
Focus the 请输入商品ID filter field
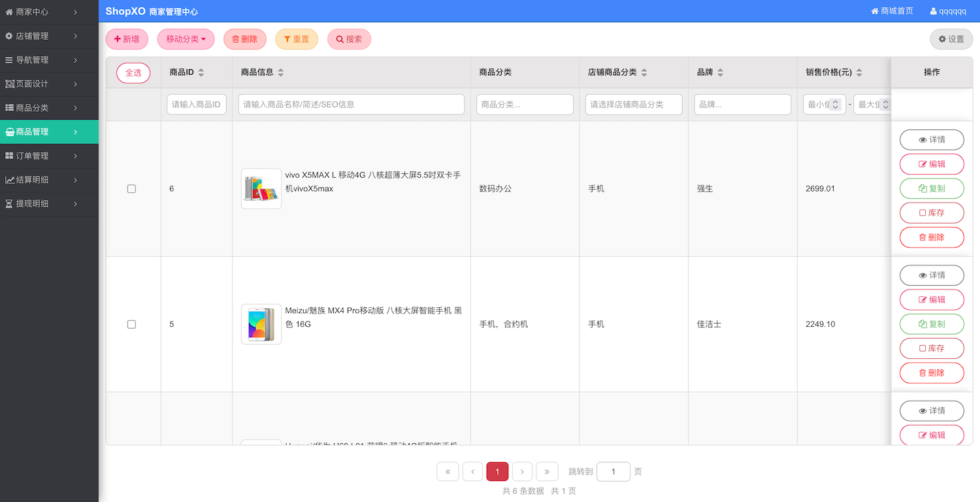(x=197, y=105)
